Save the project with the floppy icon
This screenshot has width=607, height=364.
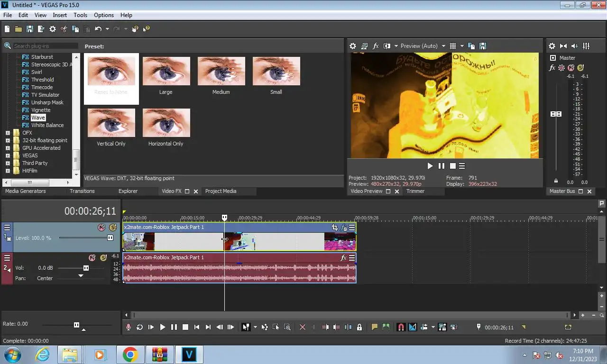click(x=29, y=29)
